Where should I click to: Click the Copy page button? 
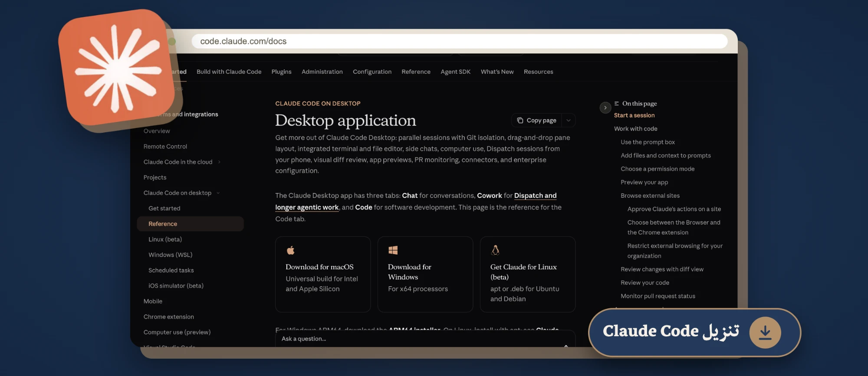[537, 120]
